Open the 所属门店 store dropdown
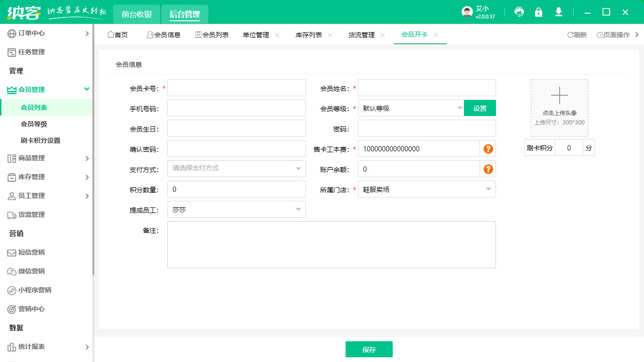The height and width of the screenshot is (362, 644). 426,189
